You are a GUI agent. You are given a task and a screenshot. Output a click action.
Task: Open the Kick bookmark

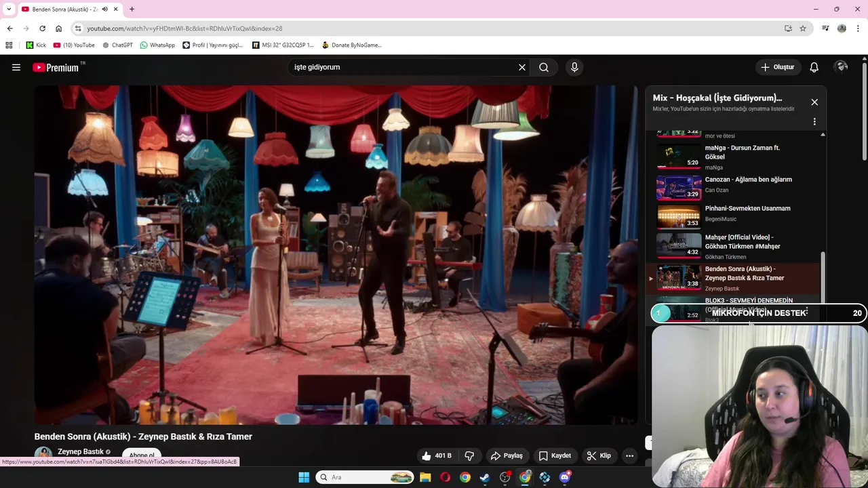(36, 45)
